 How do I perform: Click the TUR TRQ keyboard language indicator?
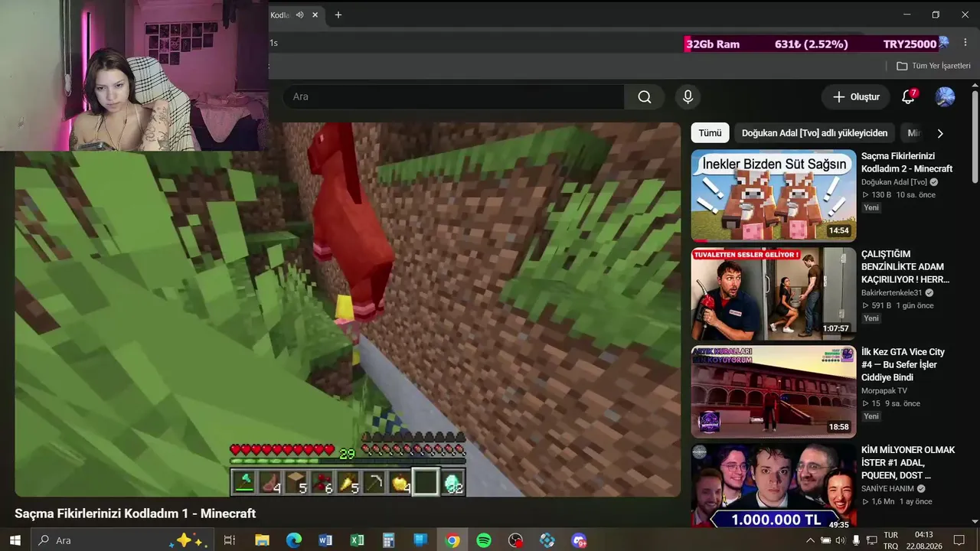[x=890, y=540]
